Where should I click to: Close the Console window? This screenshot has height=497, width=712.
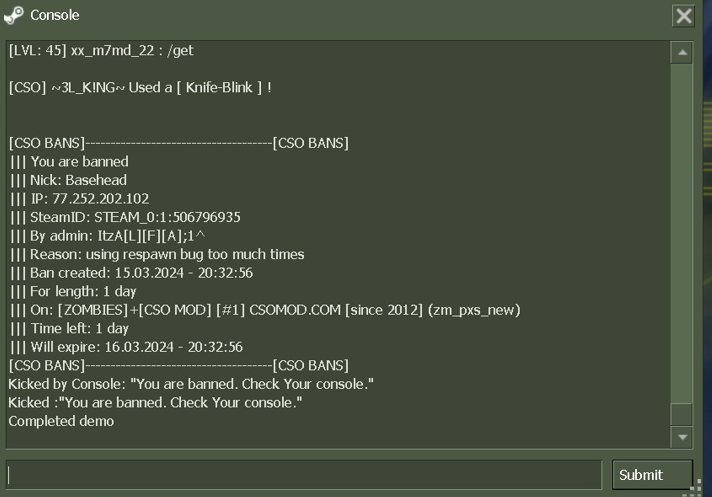click(x=684, y=15)
